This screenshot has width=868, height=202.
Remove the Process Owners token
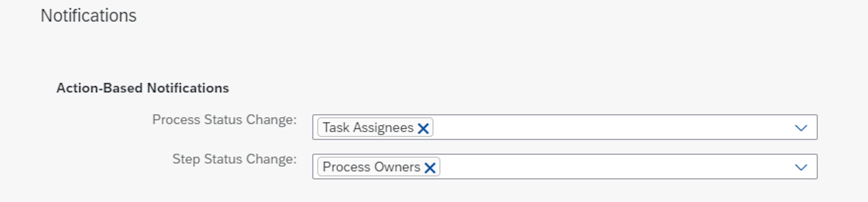(x=430, y=168)
